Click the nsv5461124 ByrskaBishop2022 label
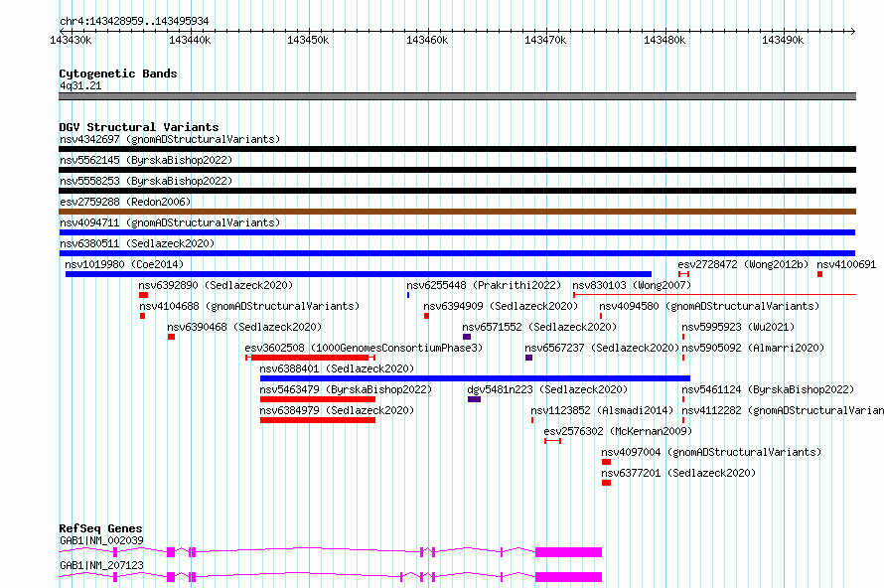This screenshot has width=884, height=588. (768, 389)
